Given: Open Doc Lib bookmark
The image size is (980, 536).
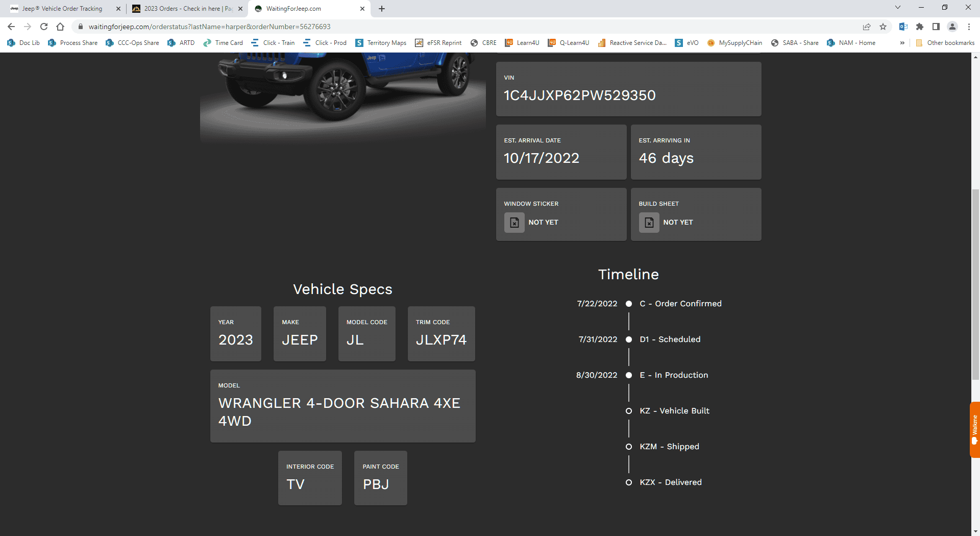Looking at the screenshot, I should 23,43.
